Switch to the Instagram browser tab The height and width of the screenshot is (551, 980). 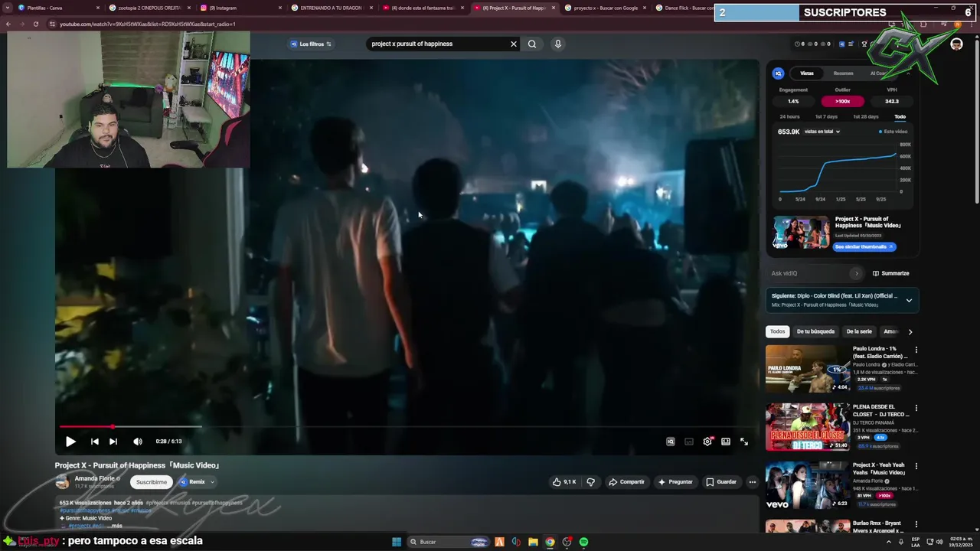240,8
